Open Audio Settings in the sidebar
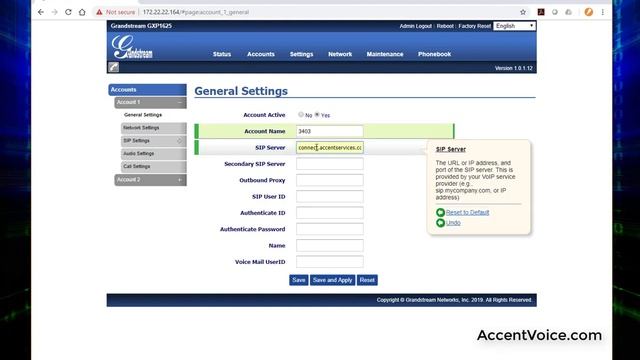This screenshot has width=640, height=360. (x=153, y=154)
